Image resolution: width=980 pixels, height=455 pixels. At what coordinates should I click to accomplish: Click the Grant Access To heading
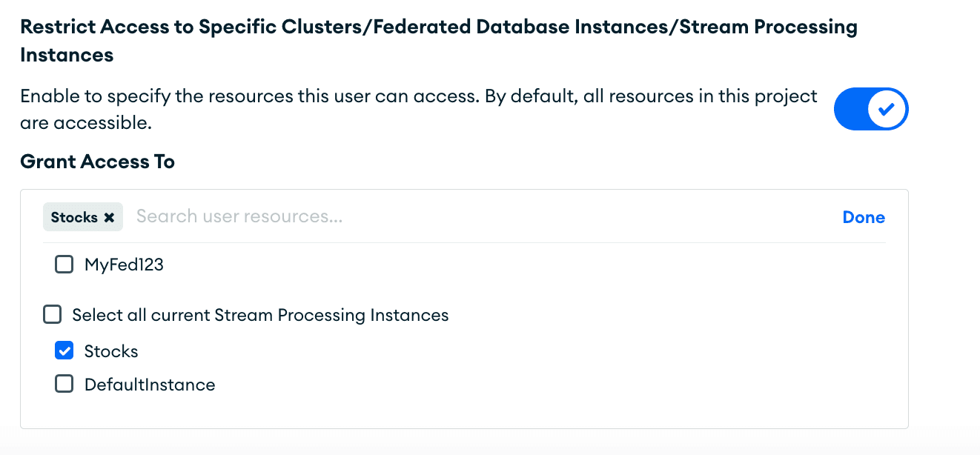[x=97, y=162]
